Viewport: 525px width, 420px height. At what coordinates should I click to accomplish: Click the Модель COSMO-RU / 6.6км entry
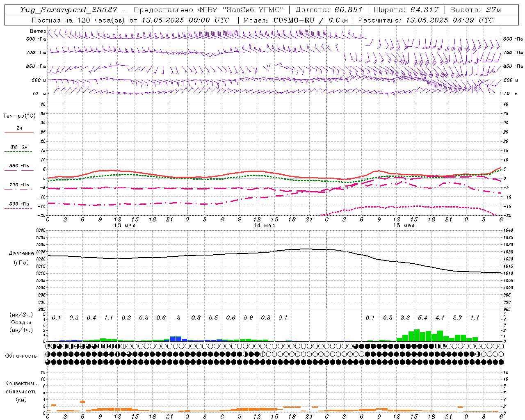pyautogui.click(x=295, y=20)
